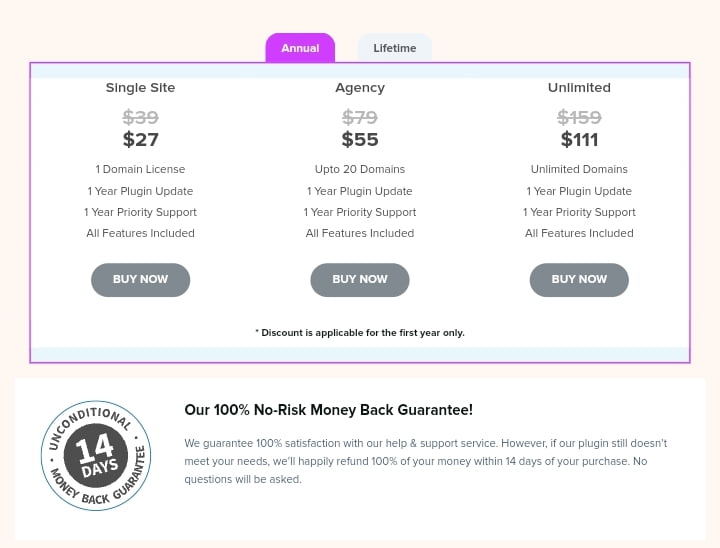Click the discount first year note
The height and width of the screenshot is (548, 720).
(x=360, y=333)
